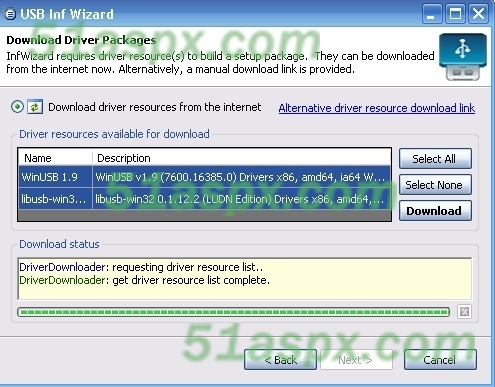
Task: Click the Description column header
Action: coord(242,158)
